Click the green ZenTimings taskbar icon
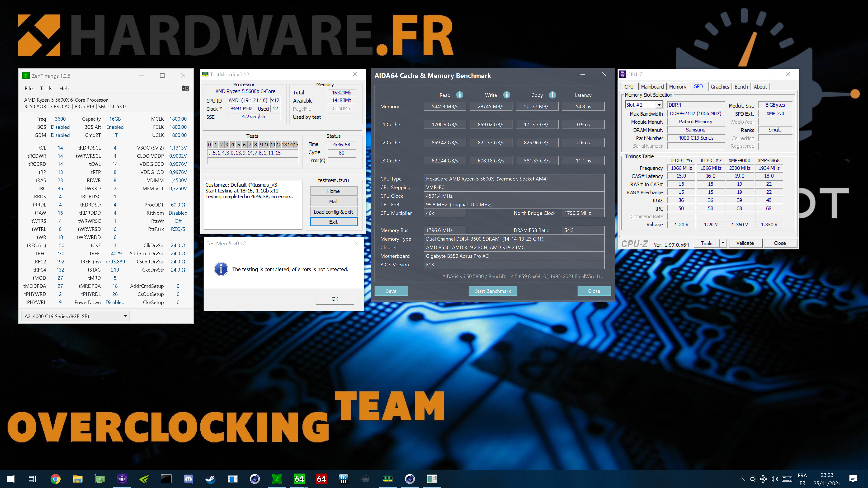Screen dimensions: 868x488 coord(277,479)
